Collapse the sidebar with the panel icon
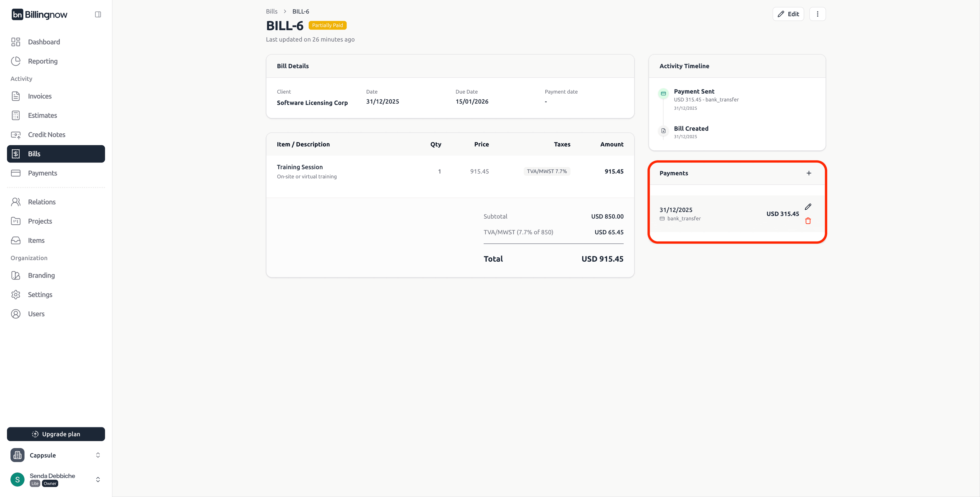 point(98,14)
